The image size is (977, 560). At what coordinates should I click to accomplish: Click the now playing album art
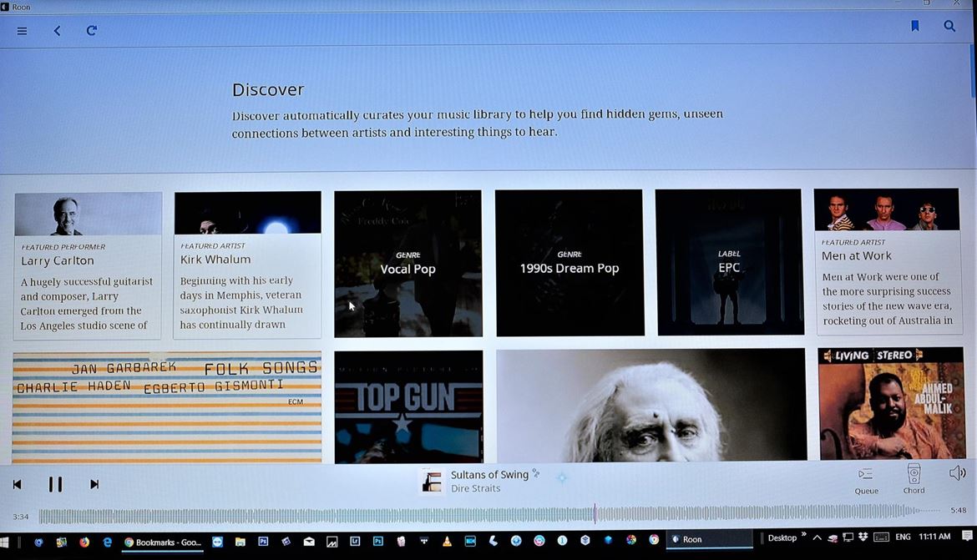coord(431,482)
